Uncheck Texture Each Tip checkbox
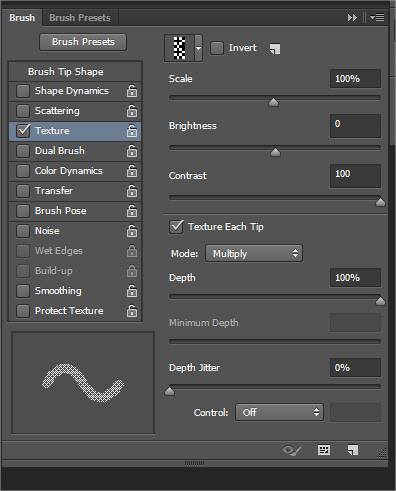 point(176,227)
